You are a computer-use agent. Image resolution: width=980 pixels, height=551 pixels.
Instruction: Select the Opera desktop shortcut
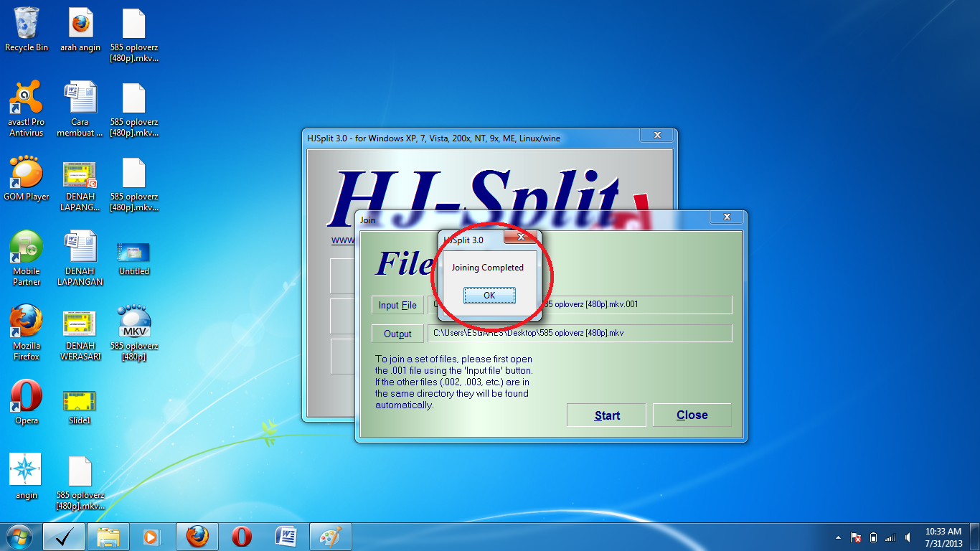[x=27, y=402]
